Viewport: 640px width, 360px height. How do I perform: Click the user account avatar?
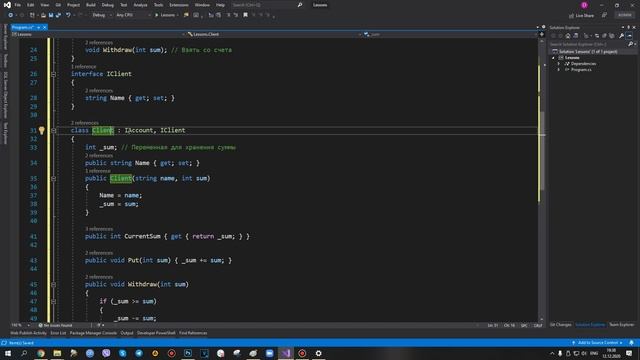[x=584, y=5]
